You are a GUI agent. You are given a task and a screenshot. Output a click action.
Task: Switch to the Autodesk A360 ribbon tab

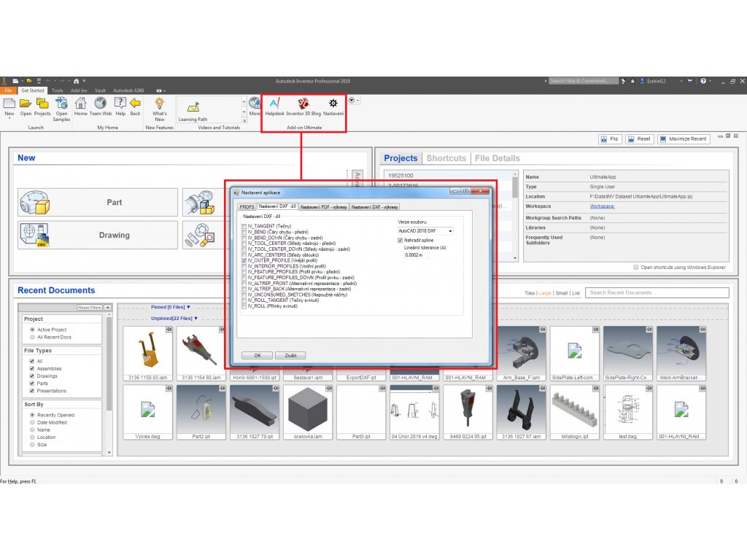pos(128,90)
